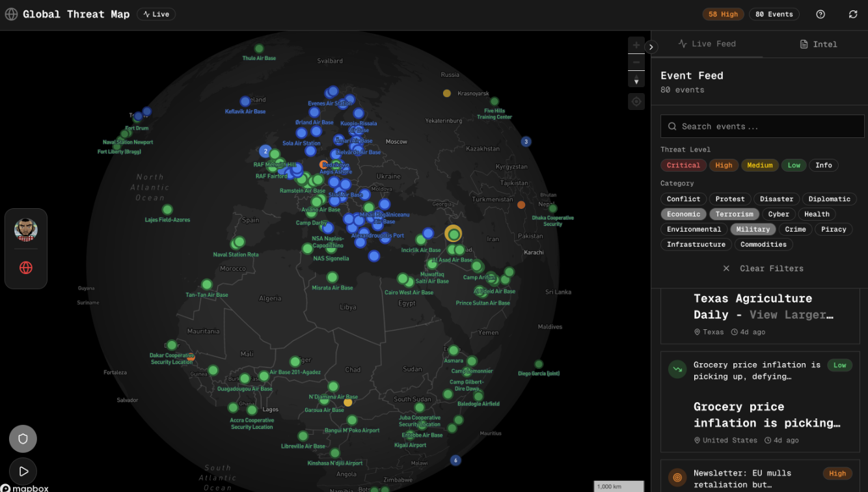
Task: Enable the Diplomatic category filter
Action: (829, 199)
